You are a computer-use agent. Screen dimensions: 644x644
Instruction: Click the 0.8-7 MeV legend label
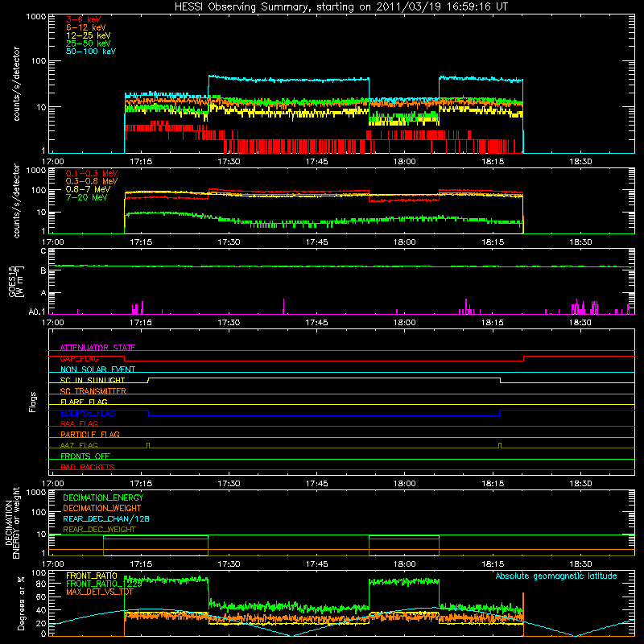pos(88,189)
